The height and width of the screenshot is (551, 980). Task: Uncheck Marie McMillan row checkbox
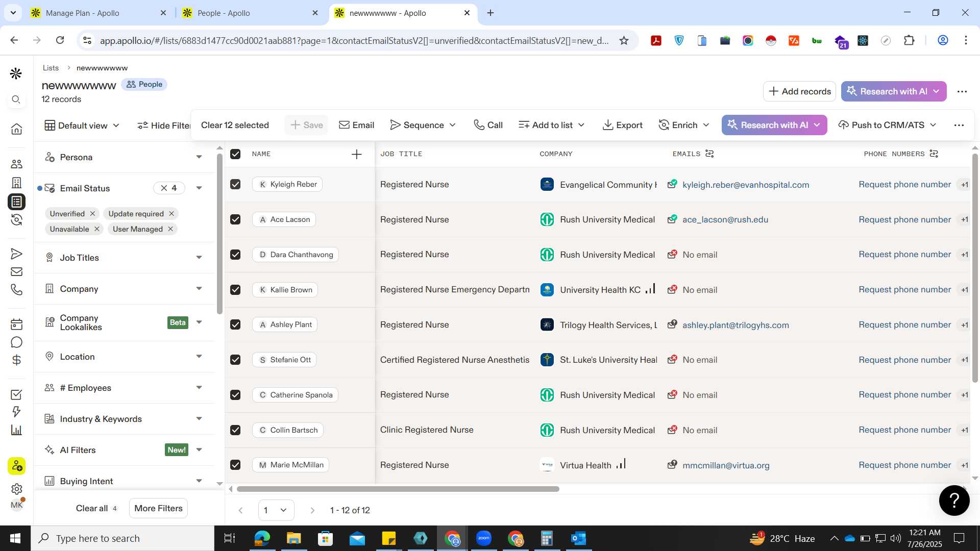[235, 465]
